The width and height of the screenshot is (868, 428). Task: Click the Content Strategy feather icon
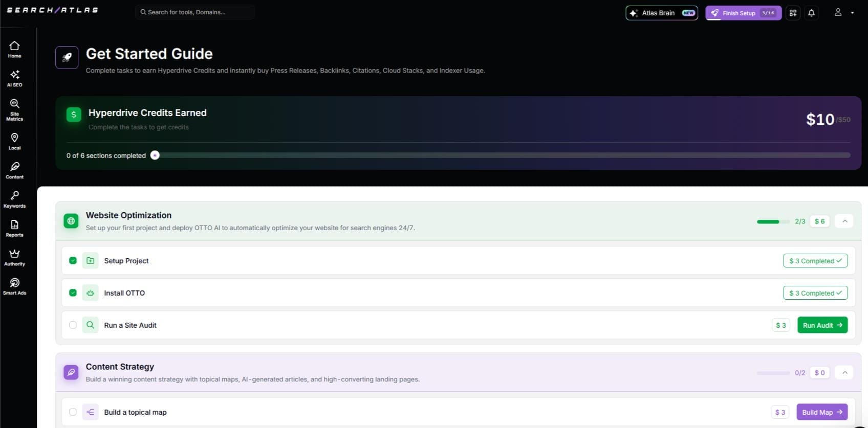[71, 372]
